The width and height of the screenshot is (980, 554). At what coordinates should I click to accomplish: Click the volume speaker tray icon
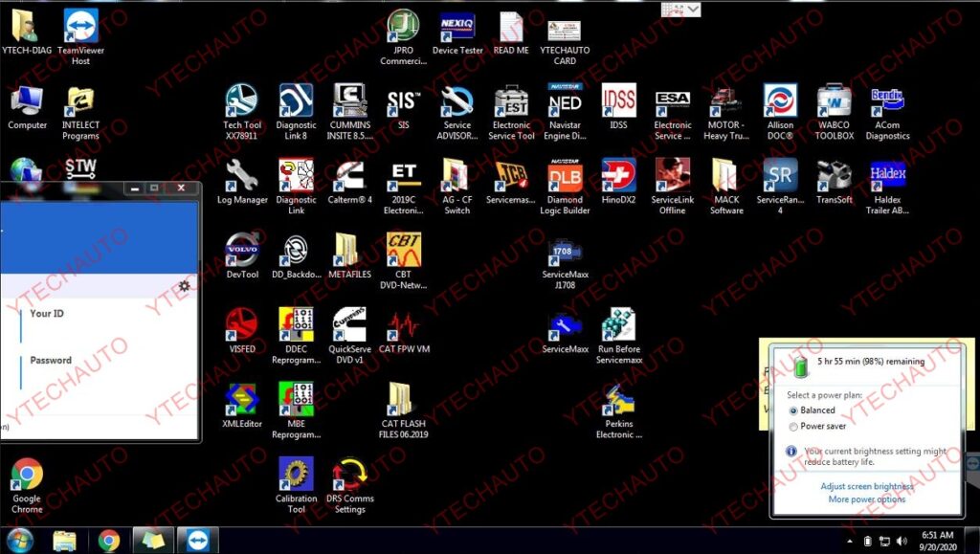(x=902, y=541)
